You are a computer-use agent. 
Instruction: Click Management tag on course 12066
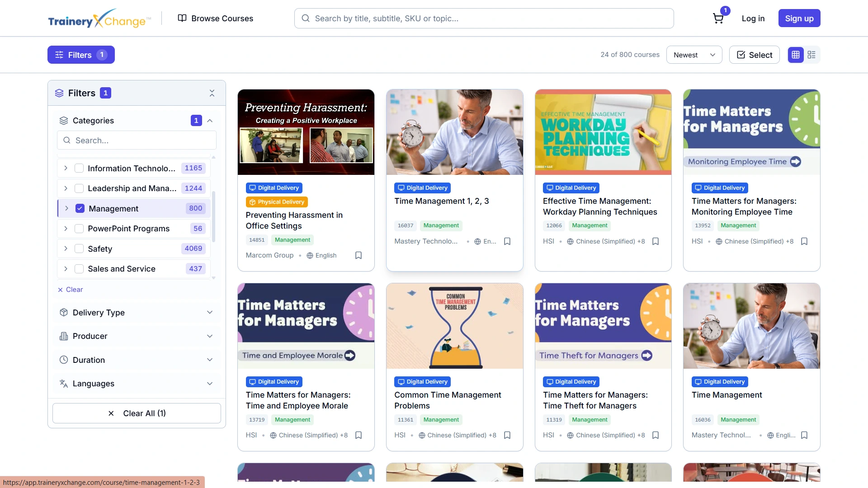pyautogui.click(x=590, y=225)
